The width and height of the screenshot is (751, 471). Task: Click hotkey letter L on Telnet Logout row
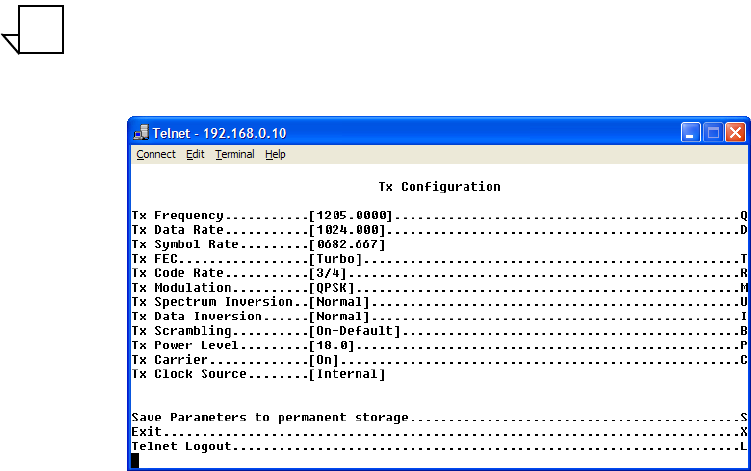click(744, 446)
